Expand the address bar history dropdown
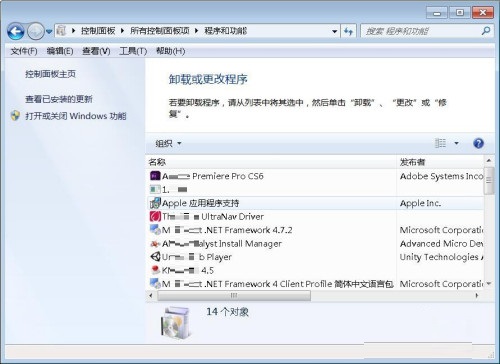This screenshot has width=500, height=364. click(x=334, y=32)
